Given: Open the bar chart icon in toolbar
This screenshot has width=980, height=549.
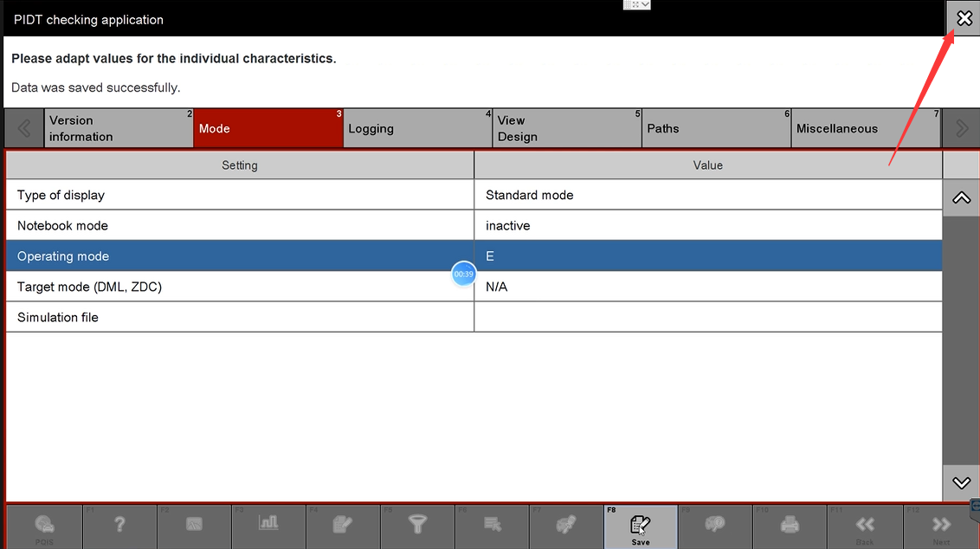Looking at the screenshot, I should tap(268, 525).
